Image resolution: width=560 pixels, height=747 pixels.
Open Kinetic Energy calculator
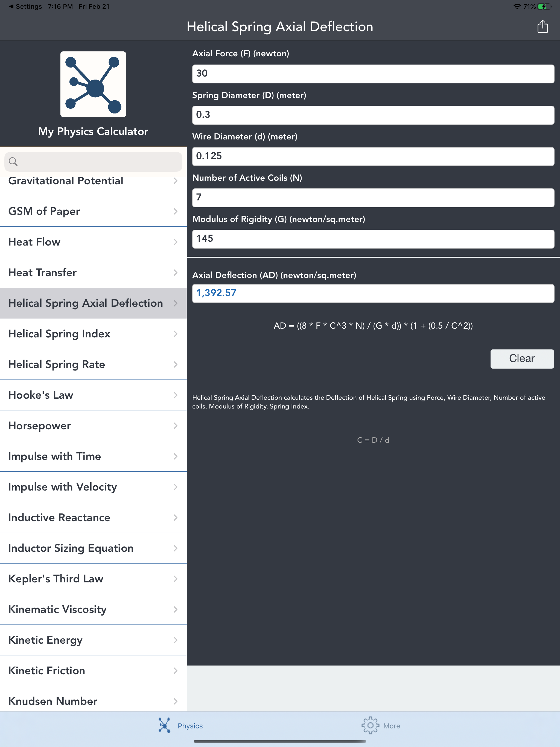tap(93, 640)
